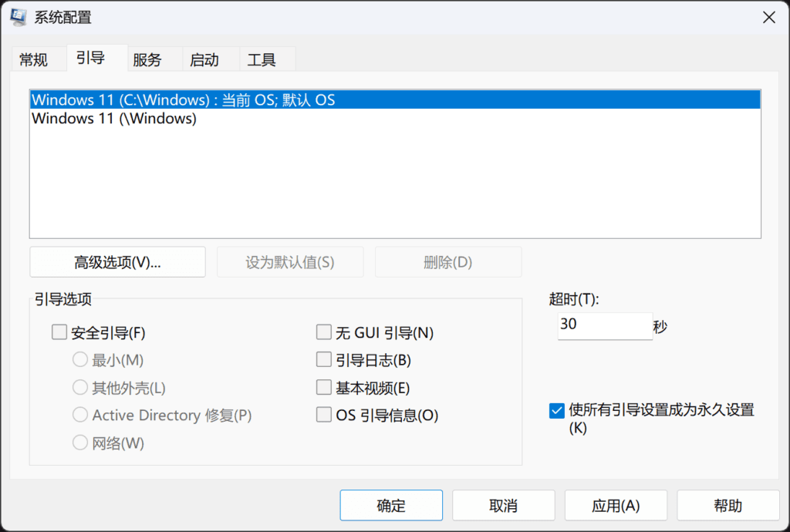Open help via the 帮助 button

click(726, 505)
